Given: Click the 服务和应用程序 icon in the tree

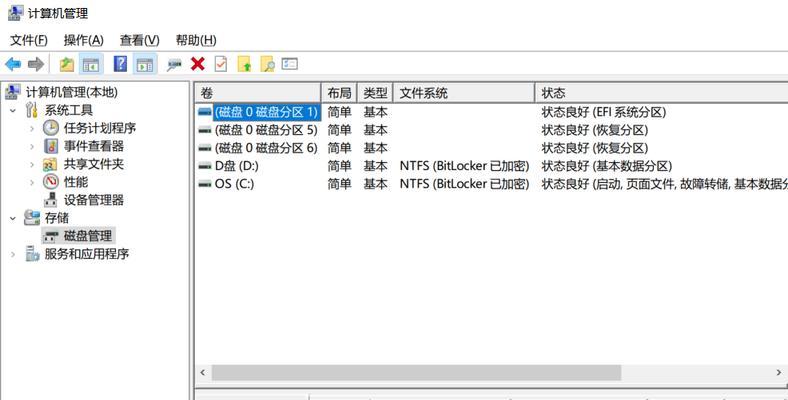Looking at the screenshot, I should 32,254.
